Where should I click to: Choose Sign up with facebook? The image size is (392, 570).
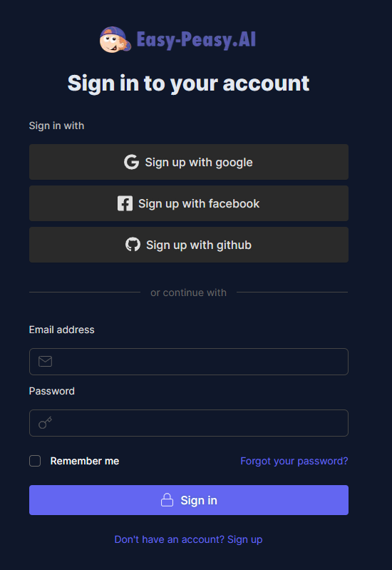click(x=189, y=203)
